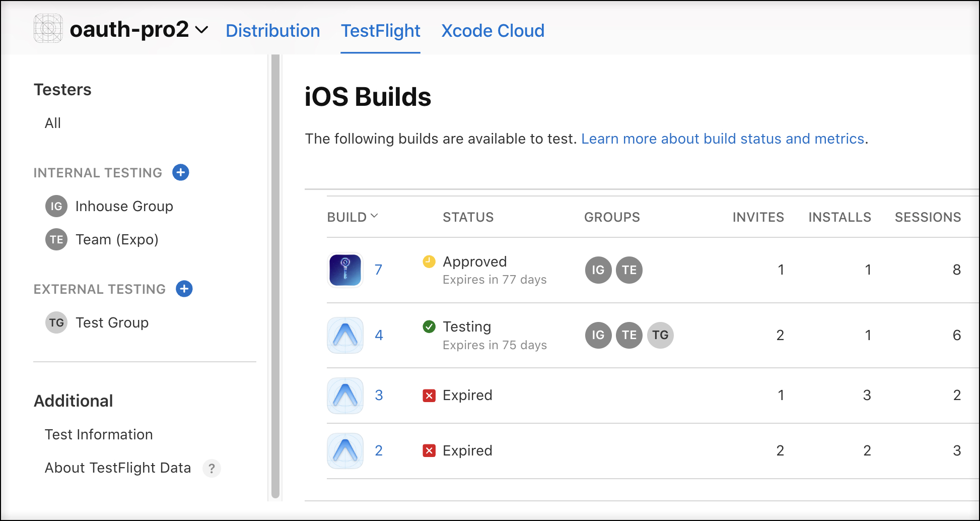Open the key-themed icon for build 7

[344, 270]
